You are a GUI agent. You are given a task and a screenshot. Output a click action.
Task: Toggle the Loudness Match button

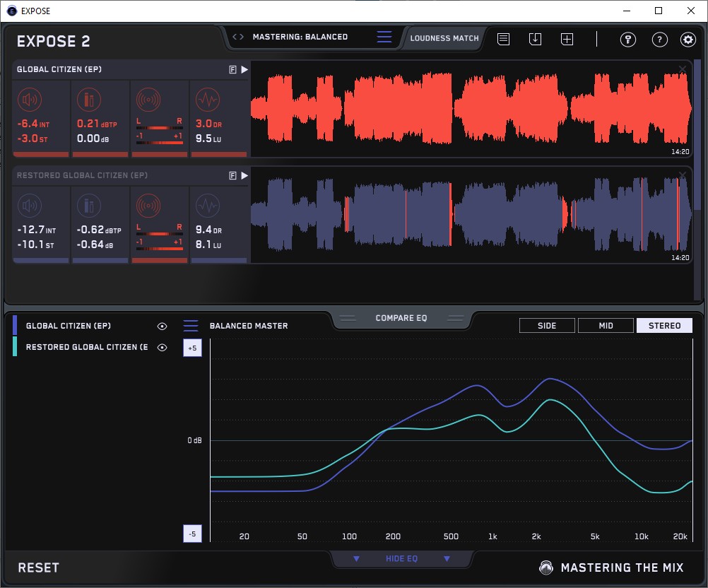point(444,38)
